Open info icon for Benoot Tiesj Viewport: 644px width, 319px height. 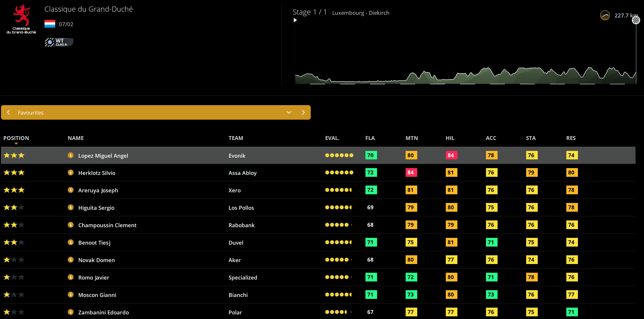pyautogui.click(x=70, y=242)
